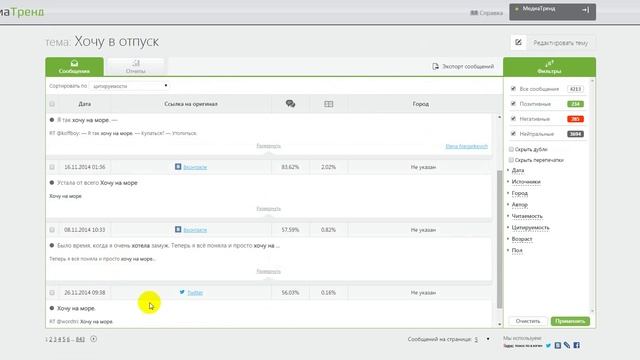This screenshot has width=640, height=360.
Task: Click the logout arrow icon in МедиаТренд button
Action: click(x=585, y=10)
